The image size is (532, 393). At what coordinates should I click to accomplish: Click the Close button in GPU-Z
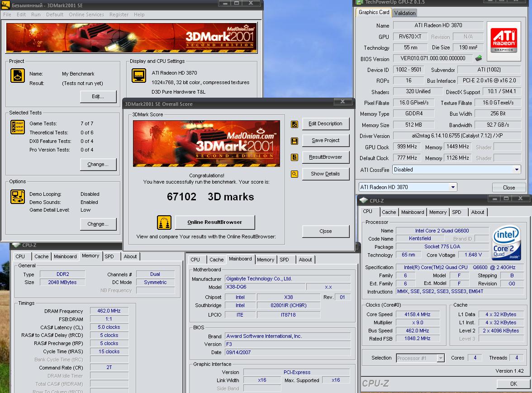click(x=508, y=188)
